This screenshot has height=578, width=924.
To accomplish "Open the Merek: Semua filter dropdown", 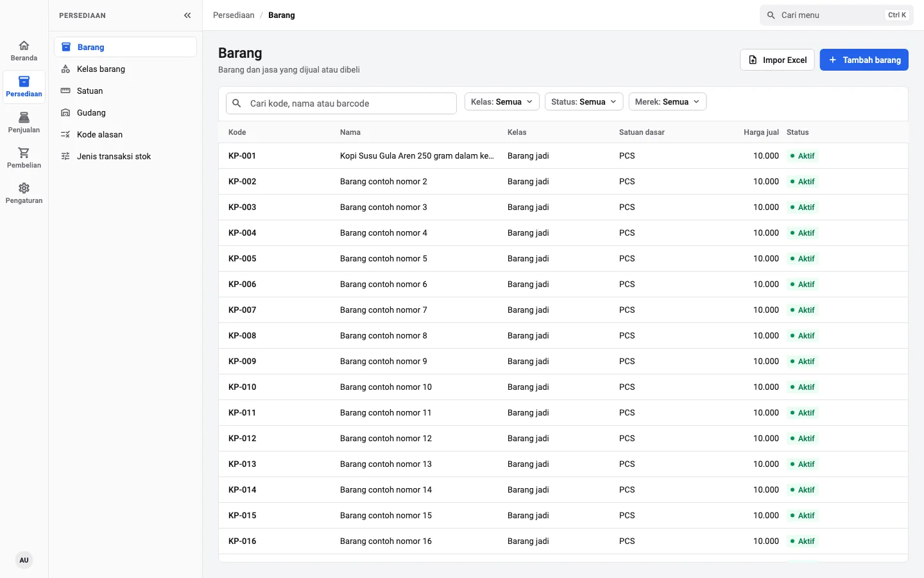I will 667,101.
